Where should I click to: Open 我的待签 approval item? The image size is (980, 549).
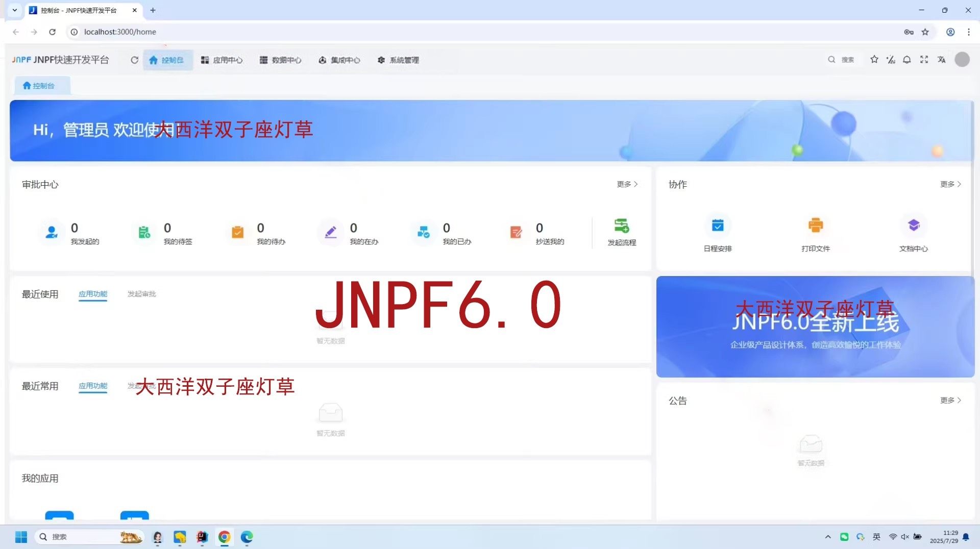(163, 233)
